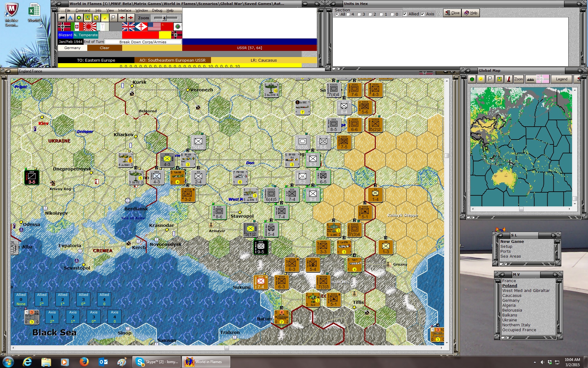Click the Zoom button in Global Map
The image size is (588, 368).
click(x=518, y=79)
